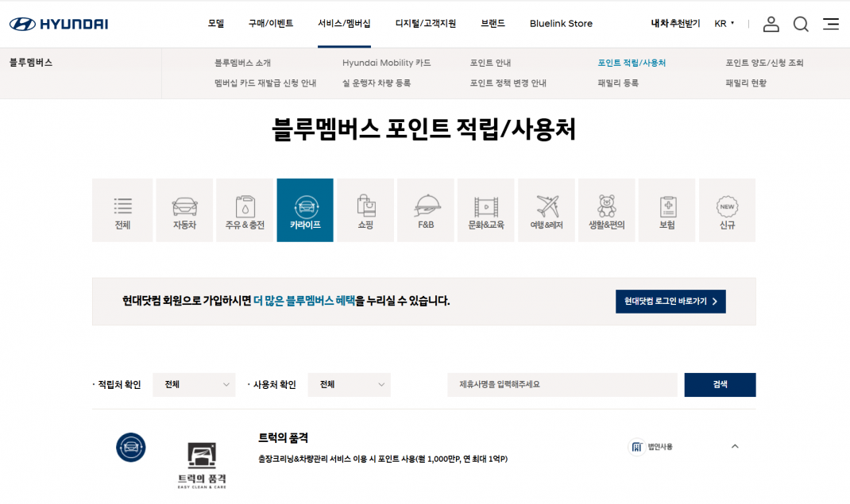Click the round car life badge icon
This screenshot has width=850, height=504.
coord(130,447)
